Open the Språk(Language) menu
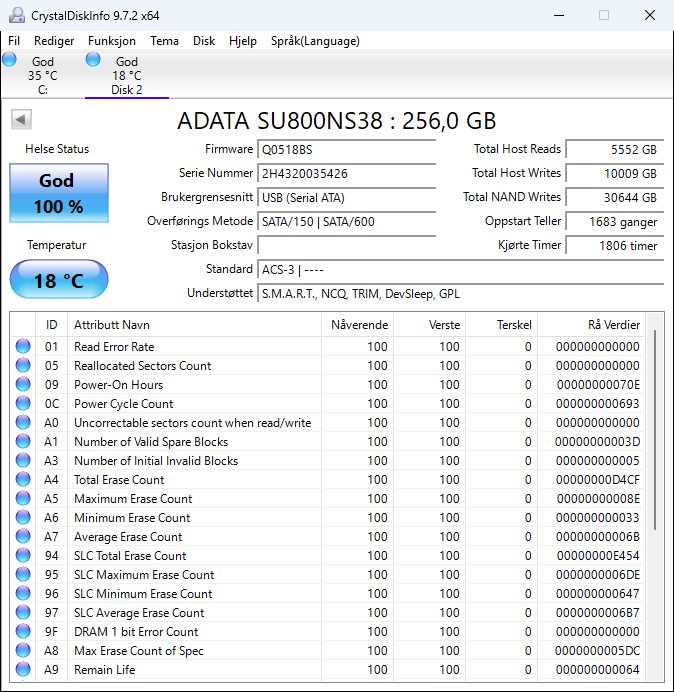The height and width of the screenshot is (692, 674). pyautogui.click(x=315, y=41)
